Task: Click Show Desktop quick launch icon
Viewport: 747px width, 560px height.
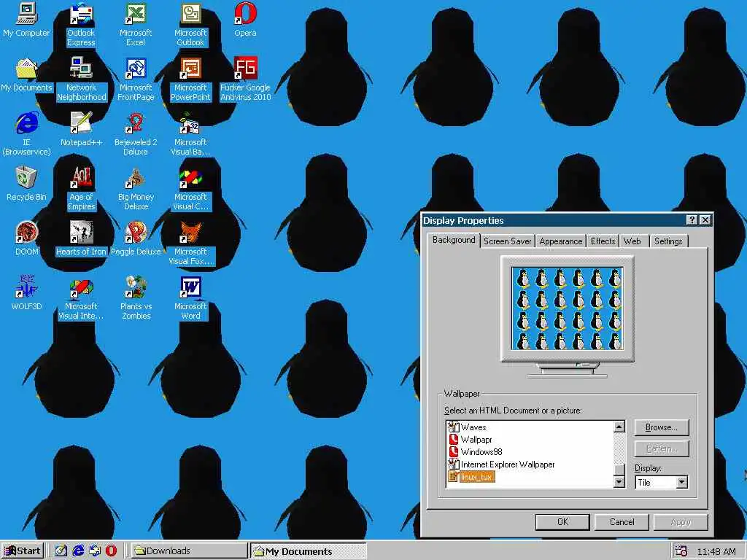Action: click(x=61, y=551)
